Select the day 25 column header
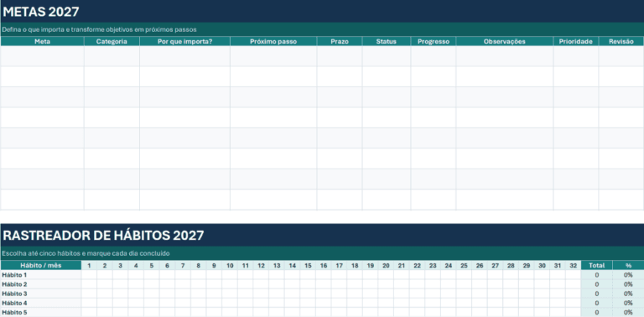 point(464,265)
